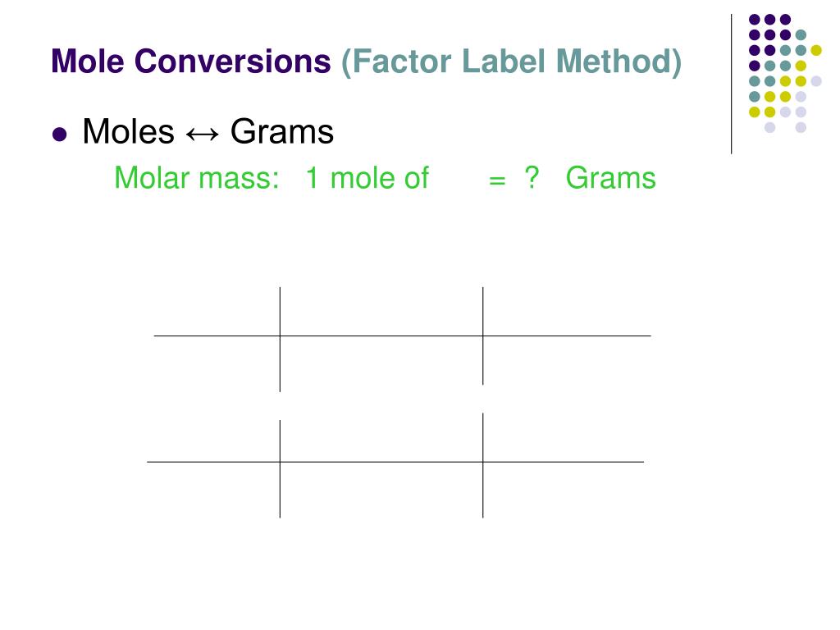Click the vertical divider line beside the dots

(x=731, y=84)
